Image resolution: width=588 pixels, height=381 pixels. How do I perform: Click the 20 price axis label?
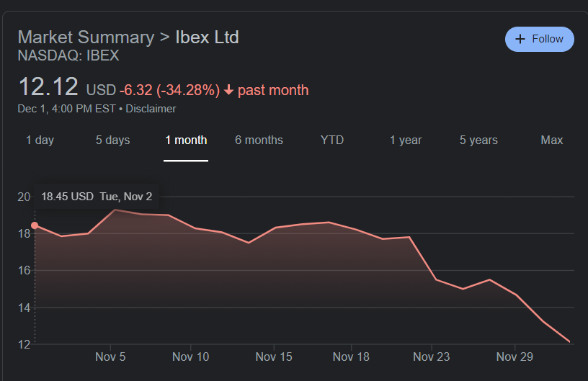coord(24,197)
